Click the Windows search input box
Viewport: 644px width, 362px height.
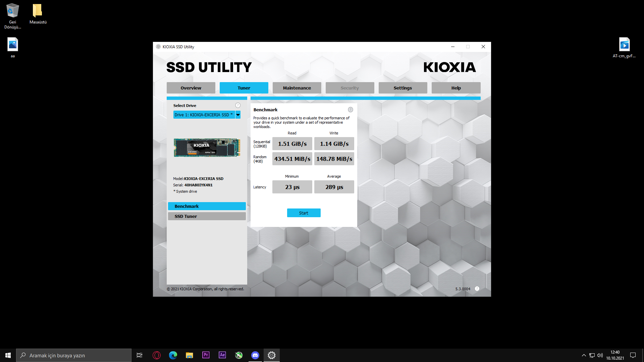click(x=74, y=355)
